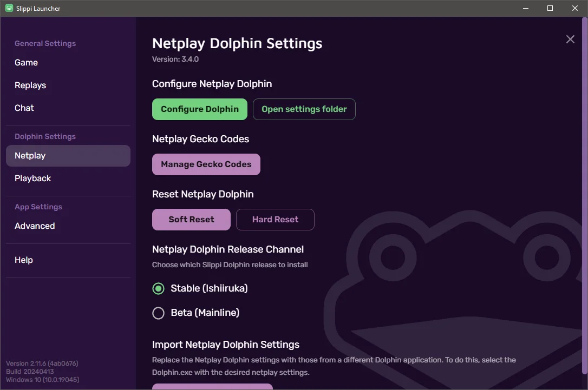Perform a Hard Reset of Netplay Dolphin

click(275, 219)
